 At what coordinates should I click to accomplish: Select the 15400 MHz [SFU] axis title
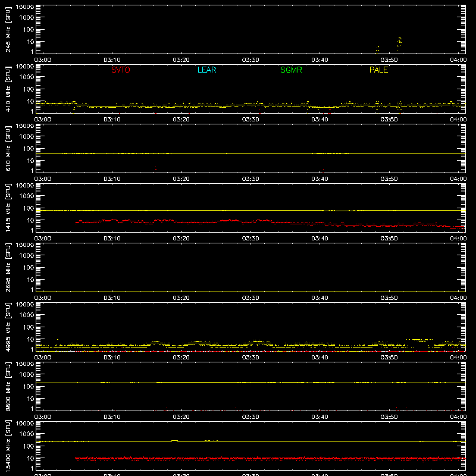8,446
